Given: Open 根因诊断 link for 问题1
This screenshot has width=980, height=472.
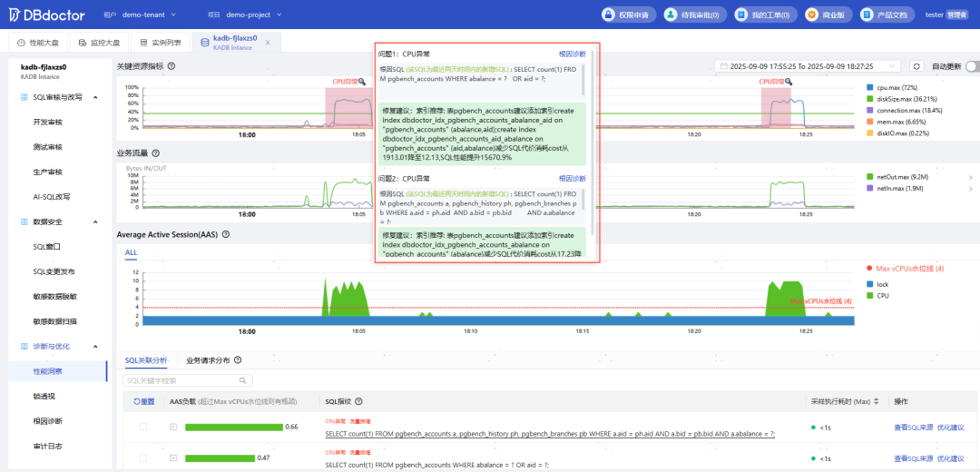Looking at the screenshot, I should 573,54.
